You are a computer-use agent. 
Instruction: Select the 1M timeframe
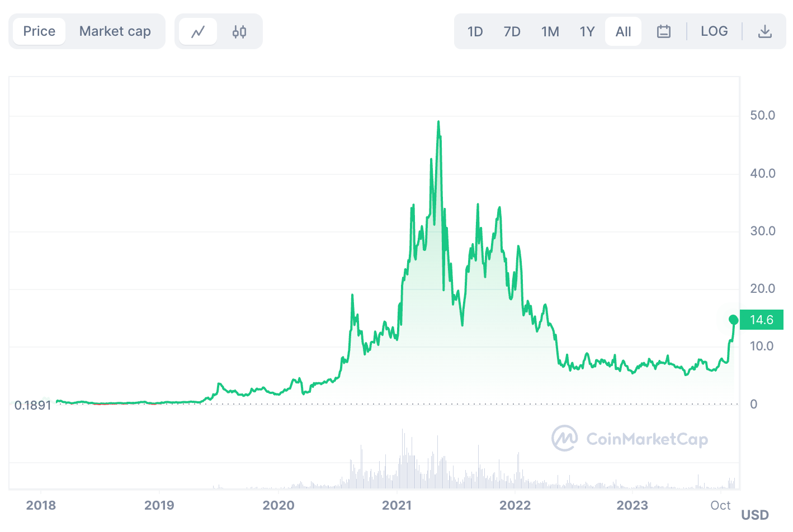point(550,31)
